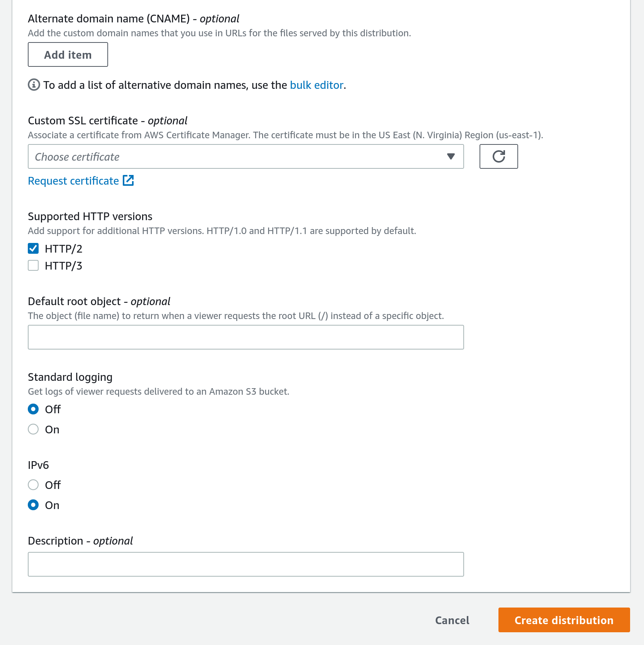Click the Create distribution button

click(x=564, y=620)
